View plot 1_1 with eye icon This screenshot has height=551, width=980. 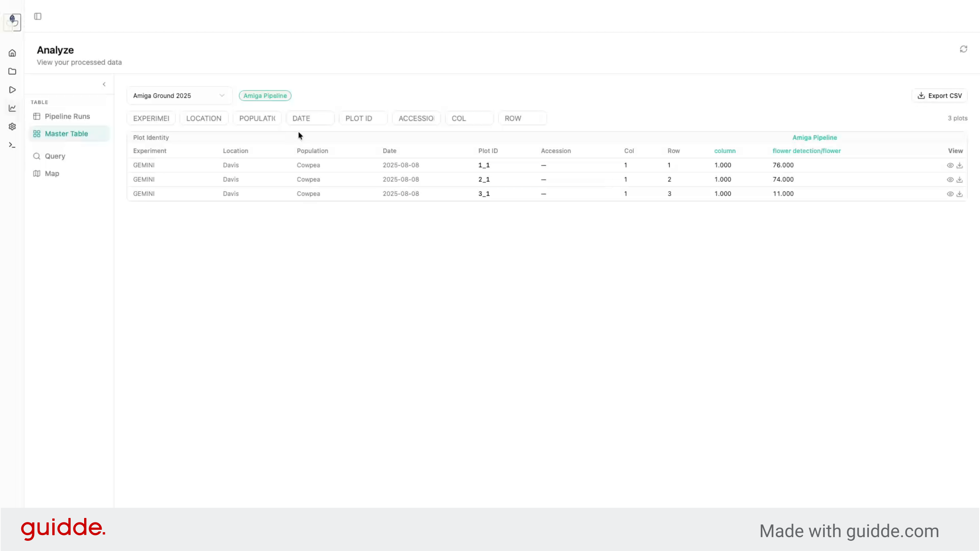click(x=950, y=165)
